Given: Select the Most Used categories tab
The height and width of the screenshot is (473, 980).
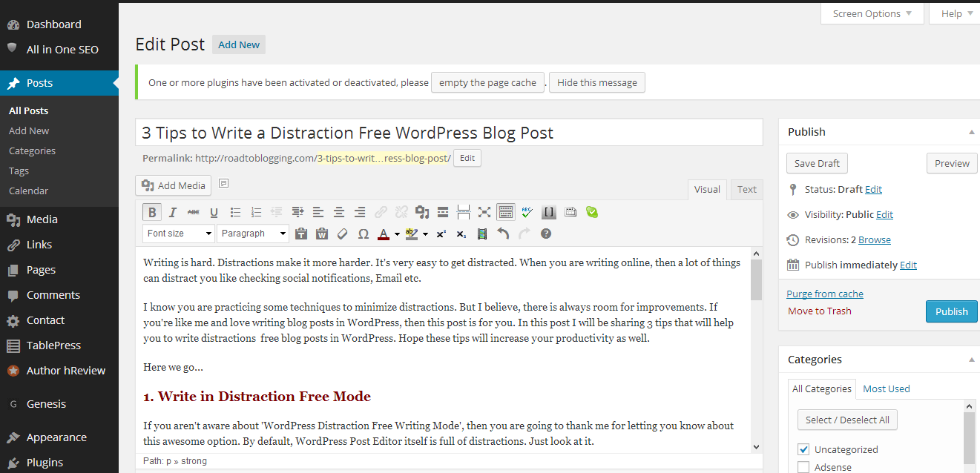Looking at the screenshot, I should point(887,388).
